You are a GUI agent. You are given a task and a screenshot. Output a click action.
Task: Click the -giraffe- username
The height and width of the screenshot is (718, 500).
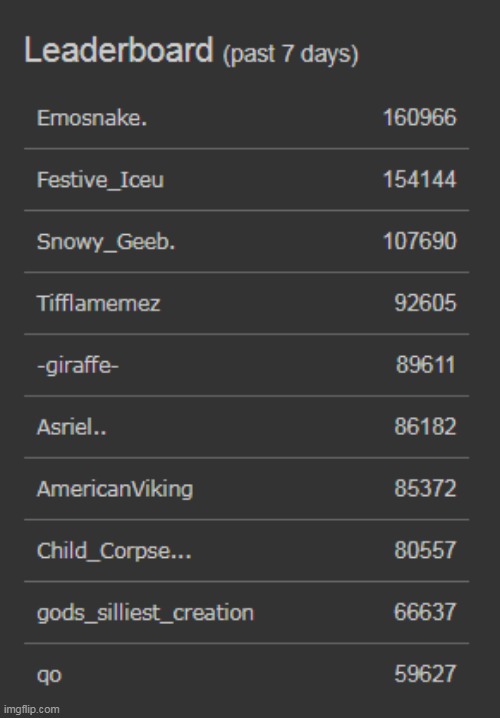[x=77, y=366]
